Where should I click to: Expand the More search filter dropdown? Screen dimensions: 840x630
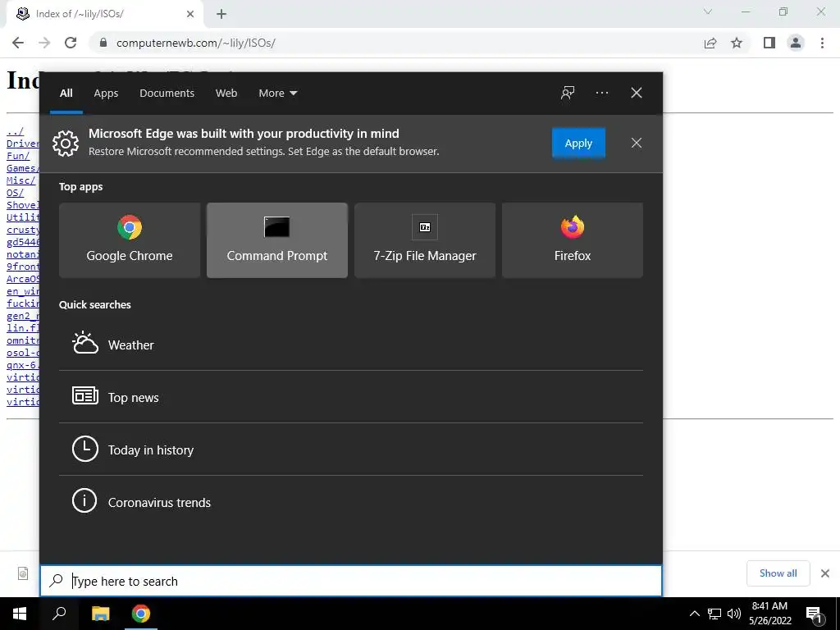pyautogui.click(x=277, y=94)
